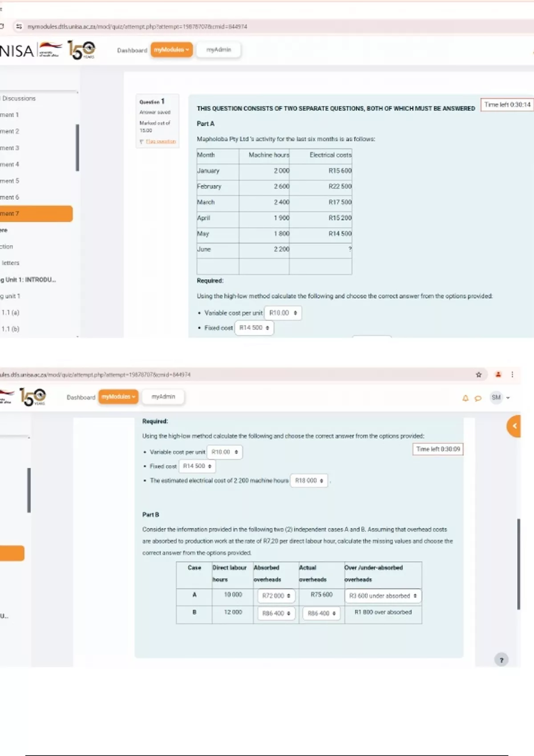Open Case B actual overheads dropdown

click(x=321, y=613)
